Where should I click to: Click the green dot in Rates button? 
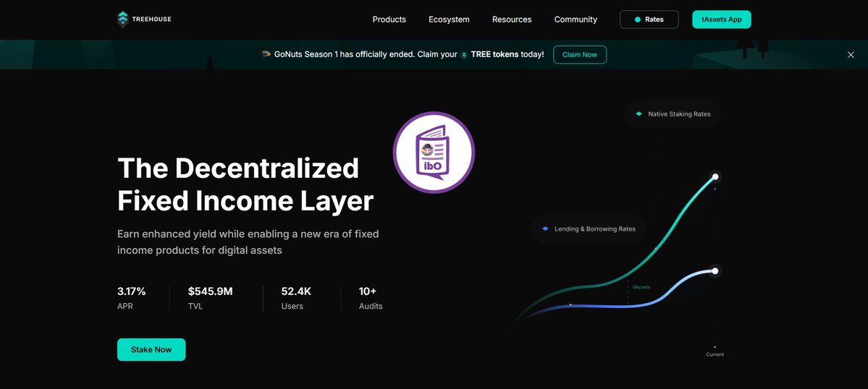[638, 20]
